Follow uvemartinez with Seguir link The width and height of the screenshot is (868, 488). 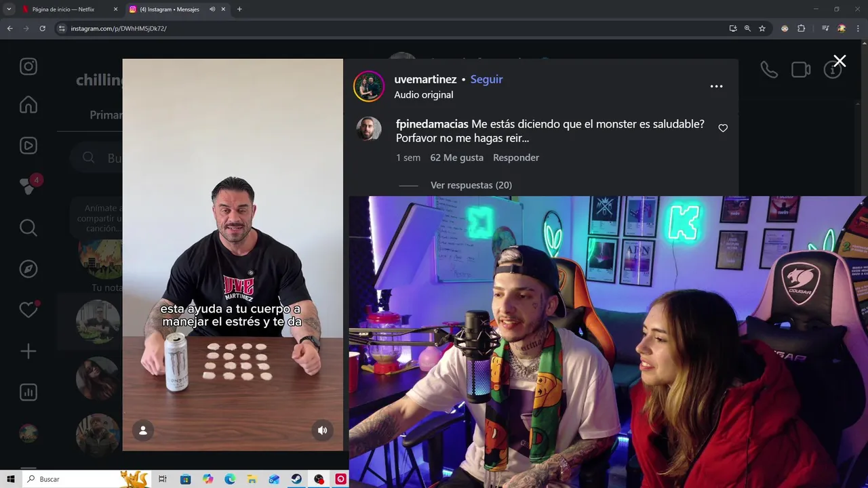(x=486, y=79)
